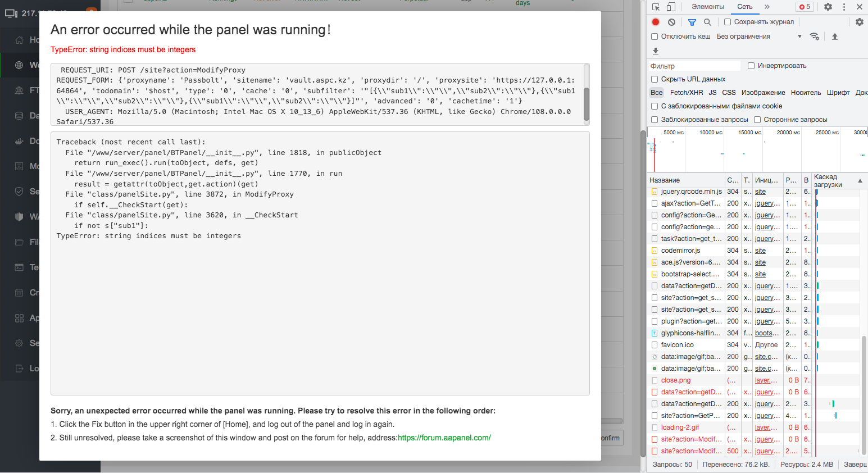The width and height of the screenshot is (868, 473).
Task: Open the 'Без ограничения' throttling dropdown
Action: [758, 37]
